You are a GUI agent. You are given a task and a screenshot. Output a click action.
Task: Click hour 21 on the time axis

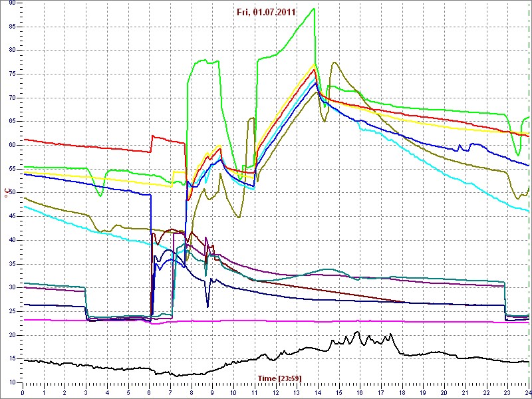465,393
